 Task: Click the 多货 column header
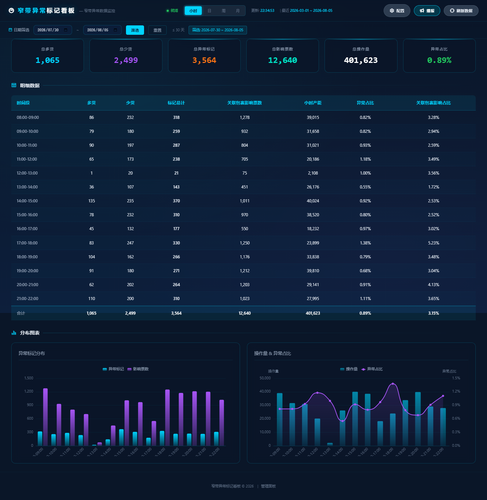click(x=91, y=103)
